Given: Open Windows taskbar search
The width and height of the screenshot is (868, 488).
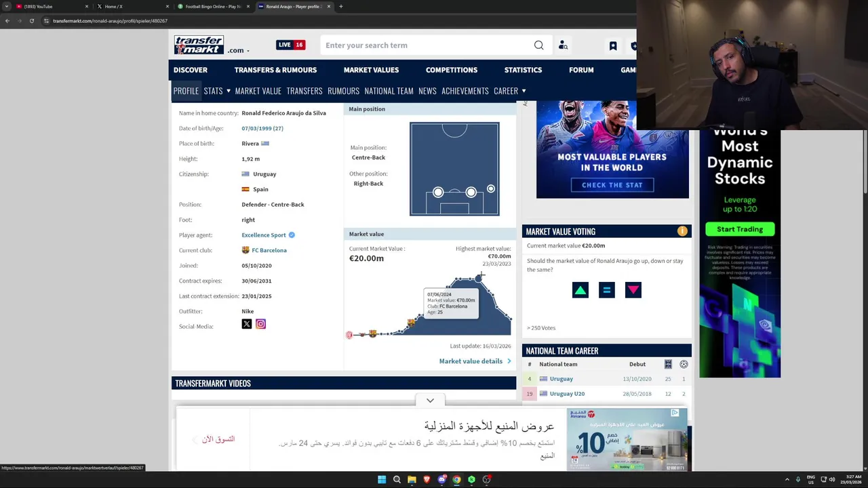Looking at the screenshot, I should coord(397,480).
